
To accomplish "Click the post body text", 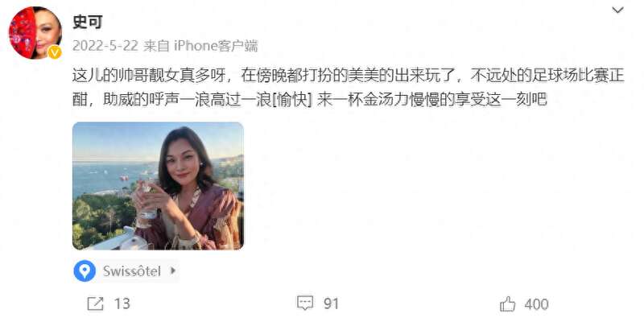I will [349, 88].
